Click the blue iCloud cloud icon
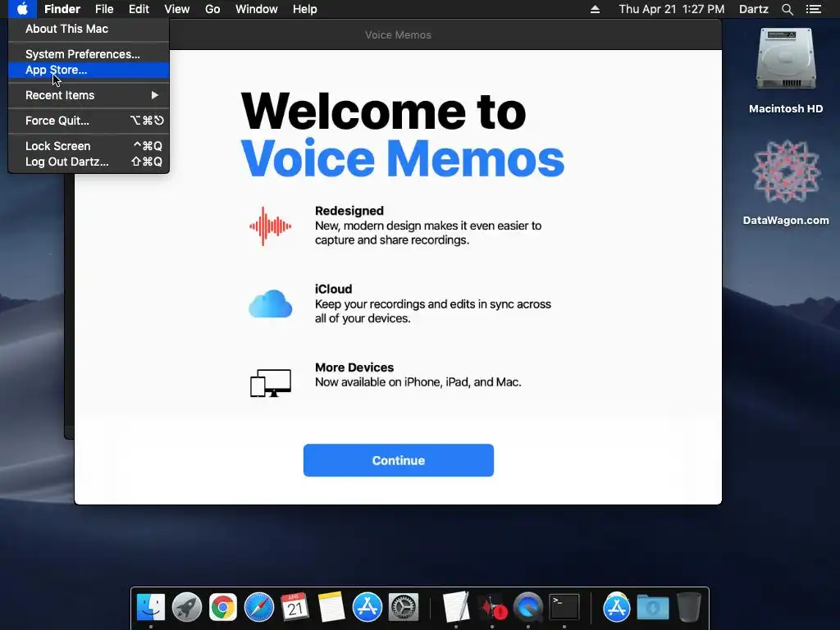 271,304
